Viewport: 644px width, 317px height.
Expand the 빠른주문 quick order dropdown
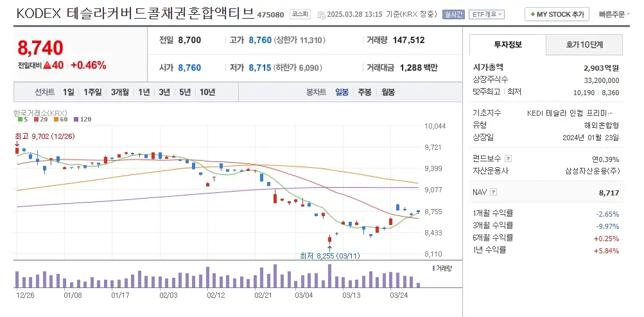(x=615, y=14)
